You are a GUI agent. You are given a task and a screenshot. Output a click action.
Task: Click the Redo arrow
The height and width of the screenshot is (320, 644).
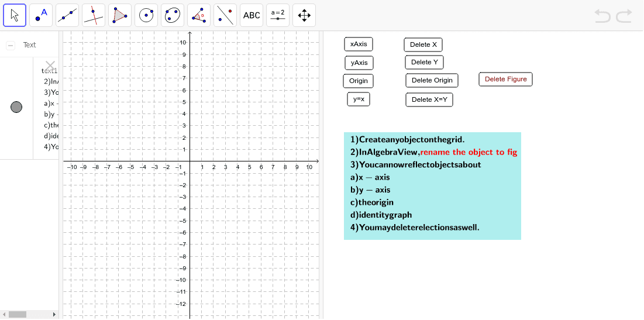[x=624, y=16]
